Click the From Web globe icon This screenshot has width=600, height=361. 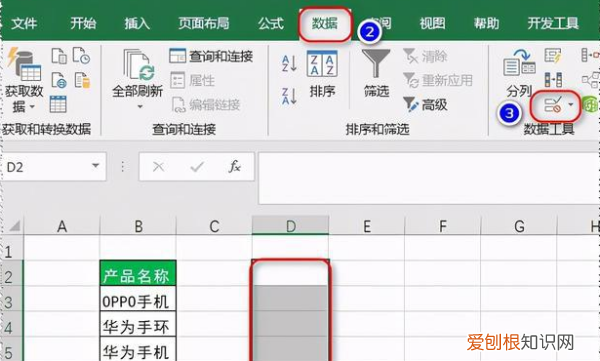pyautogui.click(x=59, y=80)
